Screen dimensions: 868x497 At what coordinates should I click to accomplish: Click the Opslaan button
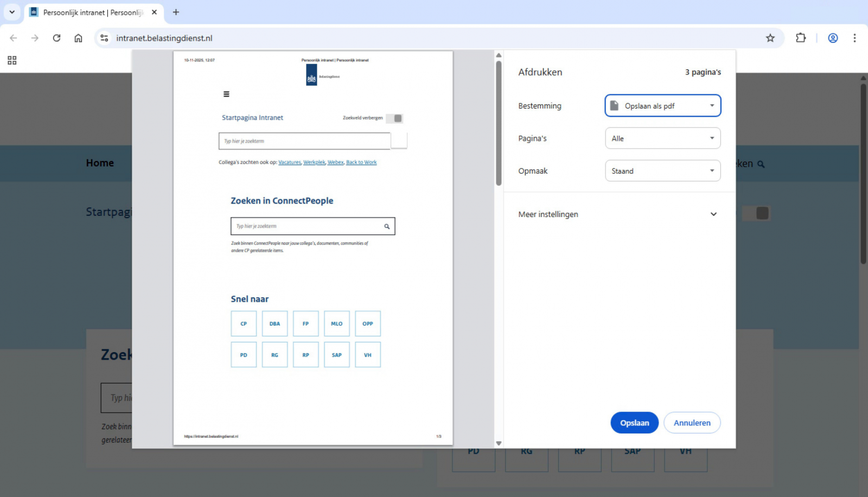tap(634, 423)
